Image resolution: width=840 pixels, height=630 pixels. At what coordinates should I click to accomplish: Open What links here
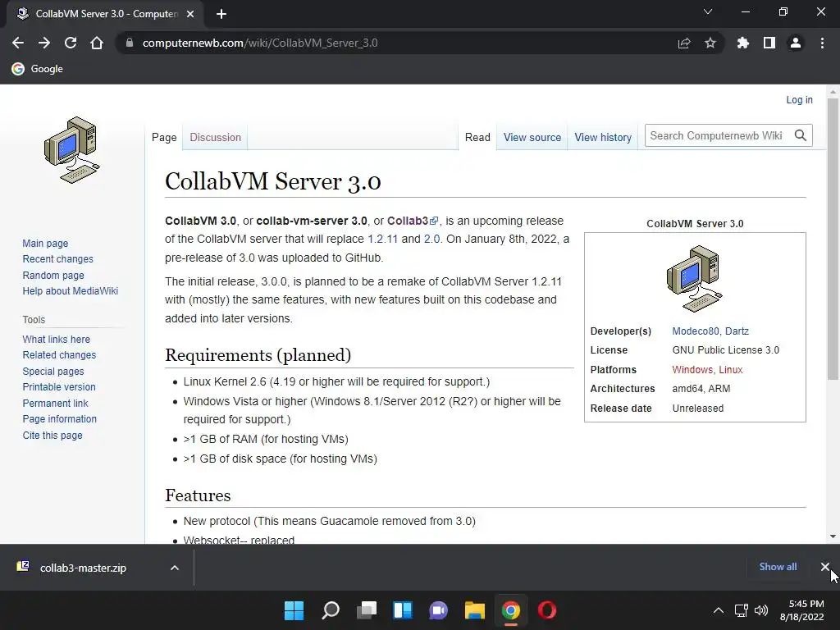pos(57,339)
